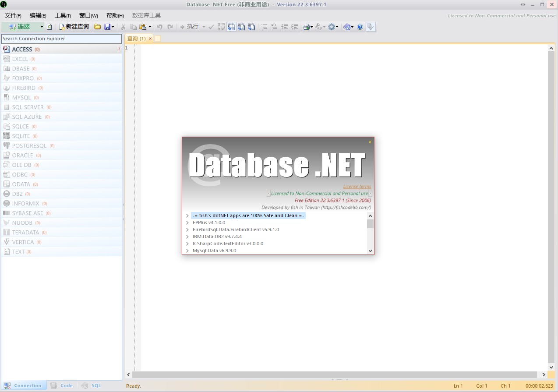Viewport: 558px width, 392px height.
Task: Open the settings gear icon
Action: click(332, 27)
